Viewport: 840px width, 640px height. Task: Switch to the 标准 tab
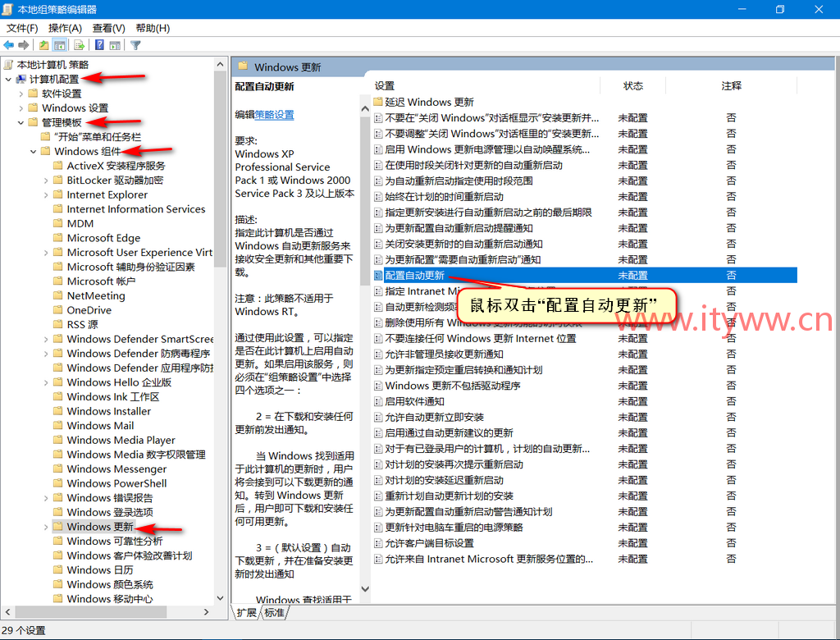point(274,613)
